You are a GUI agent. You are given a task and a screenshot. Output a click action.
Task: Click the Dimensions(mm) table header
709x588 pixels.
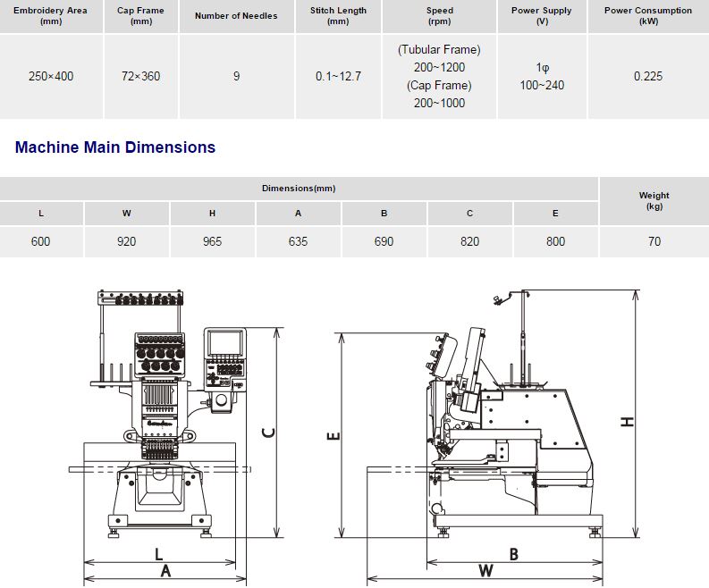[299, 188]
